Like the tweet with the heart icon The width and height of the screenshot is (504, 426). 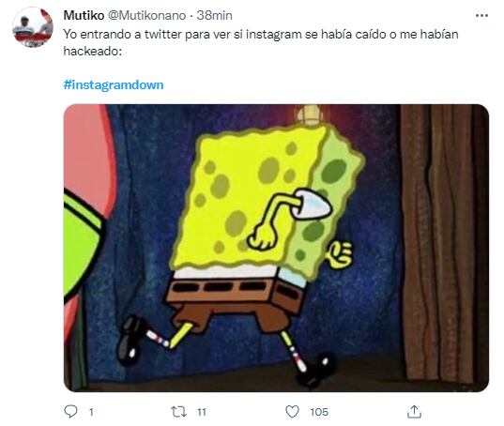coord(292,412)
